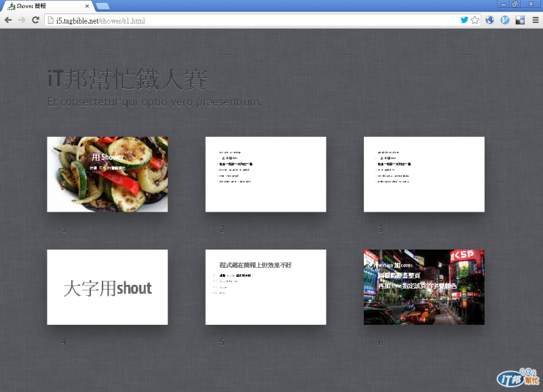Click slide number 5 label
The width and height of the screenshot is (543, 392).
pyautogui.click(x=223, y=342)
